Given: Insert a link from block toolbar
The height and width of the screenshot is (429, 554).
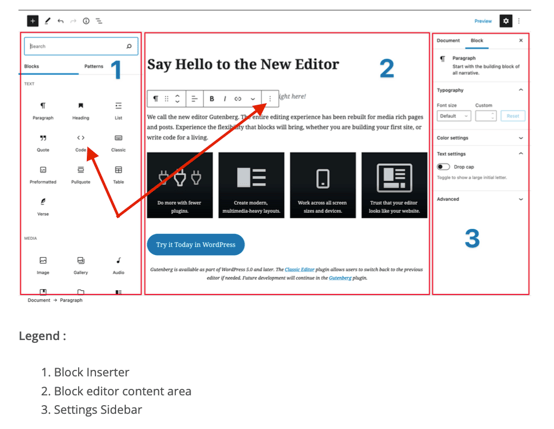Looking at the screenshot, I should 238,99.
